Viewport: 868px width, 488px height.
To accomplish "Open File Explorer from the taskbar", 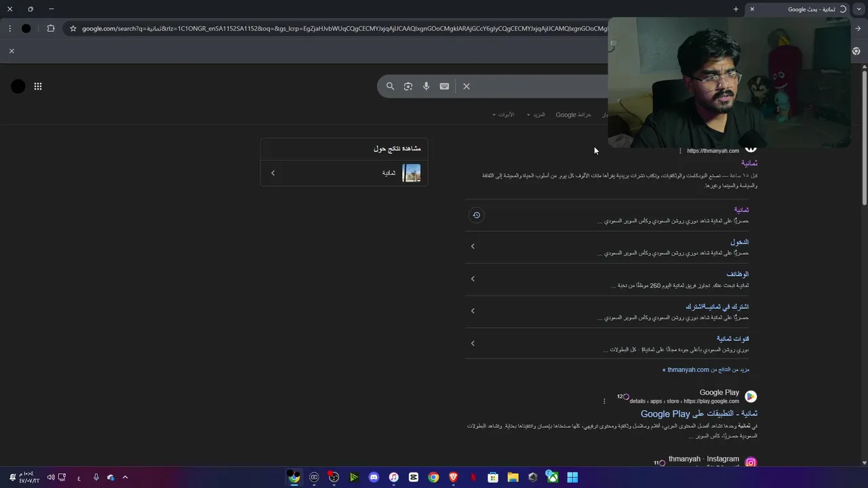I will pos(513,477).
